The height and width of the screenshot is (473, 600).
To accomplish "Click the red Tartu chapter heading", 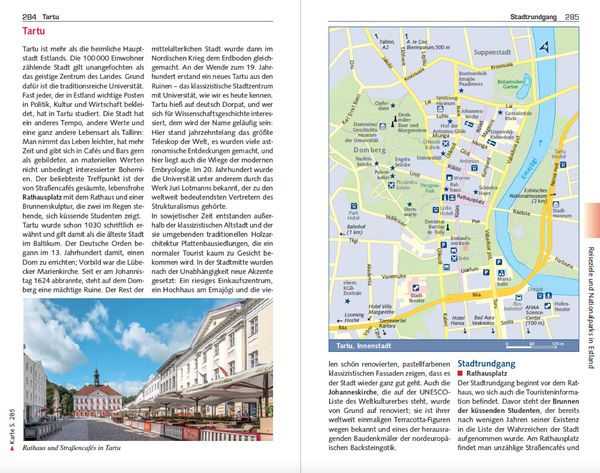I will click(x=34, y=31).
